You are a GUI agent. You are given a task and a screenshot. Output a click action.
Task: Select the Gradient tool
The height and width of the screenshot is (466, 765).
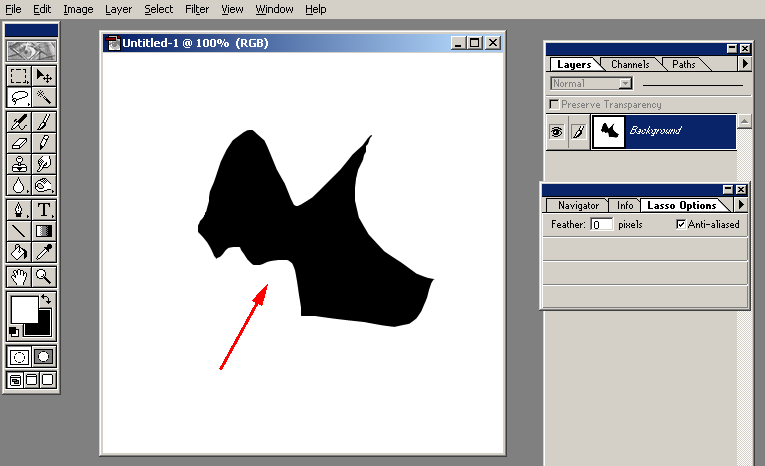(x=44, y=231)
